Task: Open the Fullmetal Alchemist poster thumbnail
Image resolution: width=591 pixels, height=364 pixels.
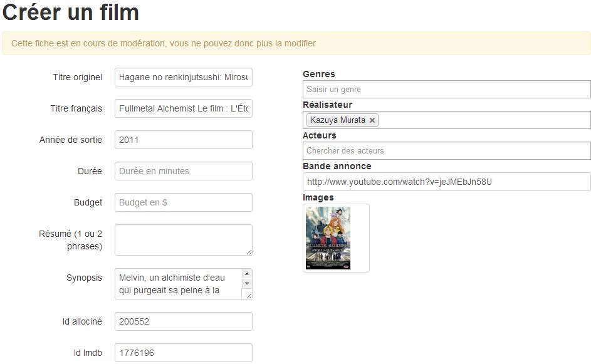Action: click(x=328, y=238)
